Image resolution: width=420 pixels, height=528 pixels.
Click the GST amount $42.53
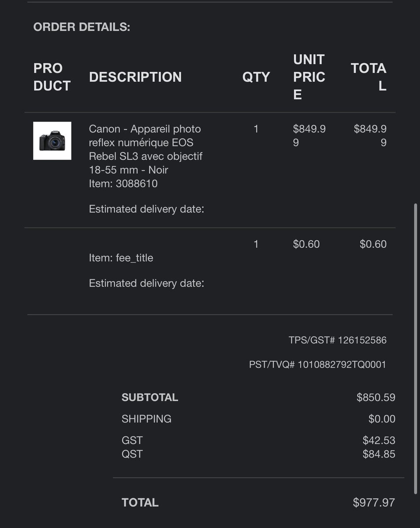point(379,440)
